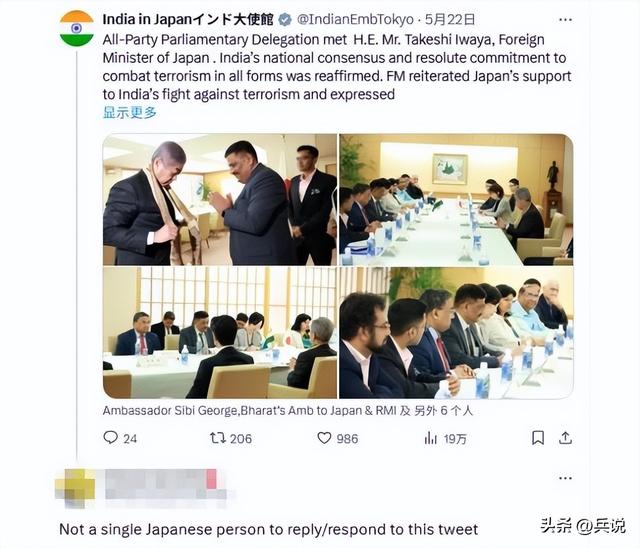Open the scarf greeting photo

pyautogui.click(x=220, y=200)
